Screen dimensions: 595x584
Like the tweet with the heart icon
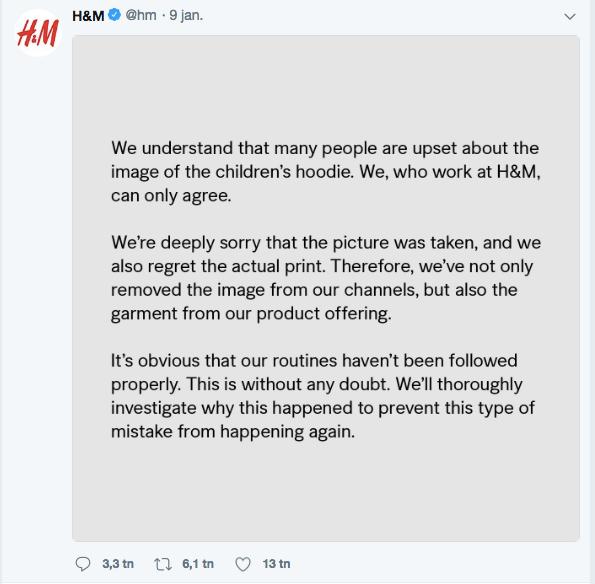243,564
